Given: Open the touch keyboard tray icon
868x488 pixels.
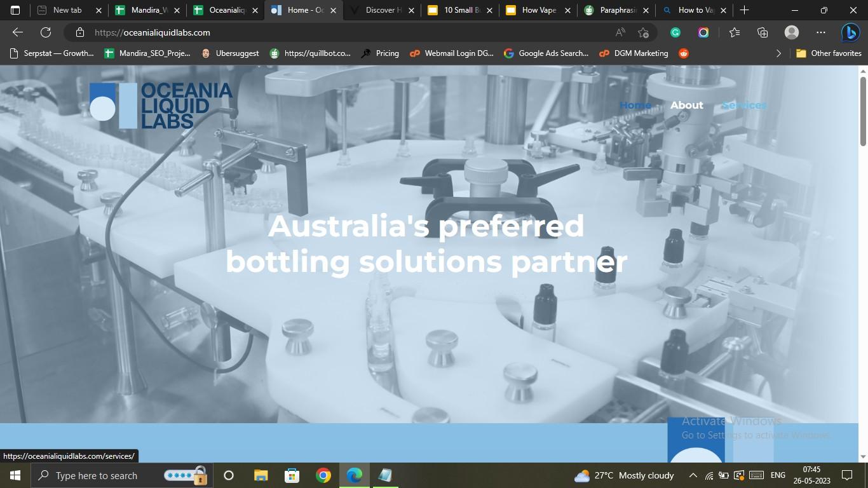Looking at the screenshot, I should point(756,475).
